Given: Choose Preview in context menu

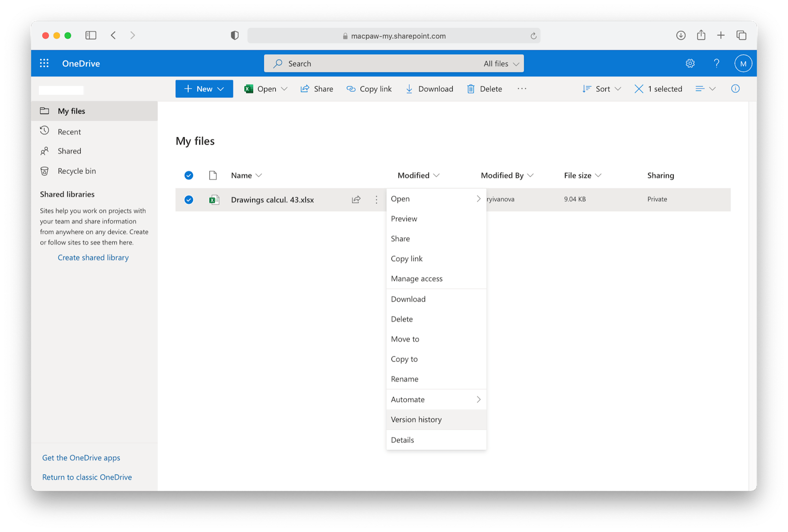Looking at the screenshot, I should point(436,219).
